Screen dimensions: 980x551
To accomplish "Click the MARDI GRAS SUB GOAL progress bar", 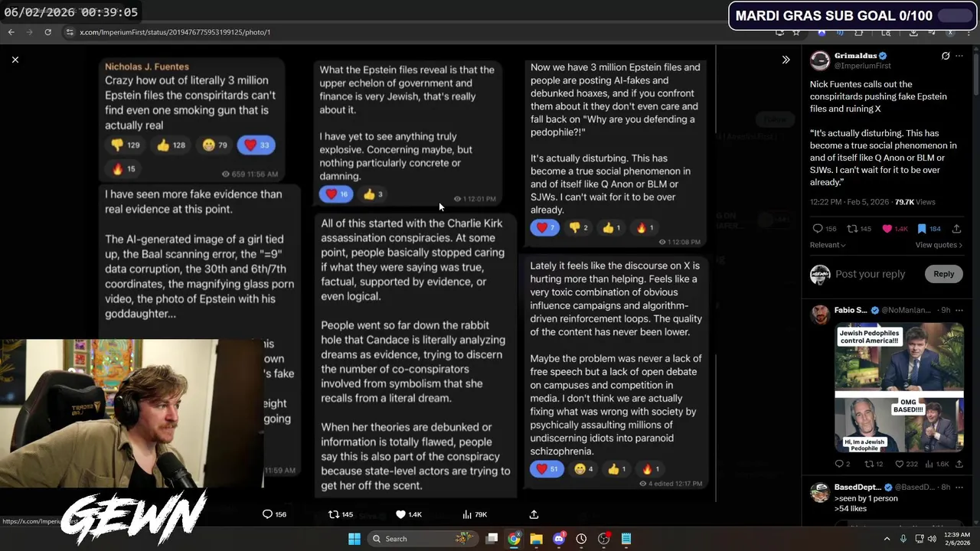I will (x=954, y=15).
